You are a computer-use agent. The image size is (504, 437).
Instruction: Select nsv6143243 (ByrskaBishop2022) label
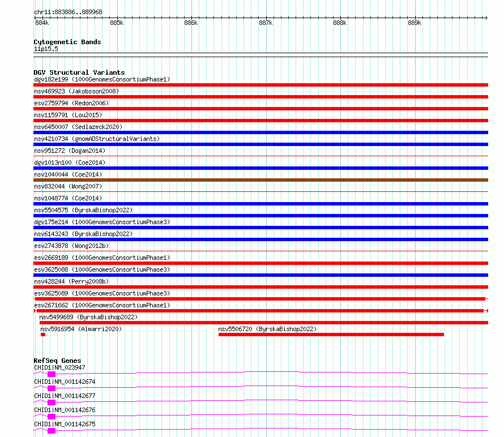click(x=83, y=234)
